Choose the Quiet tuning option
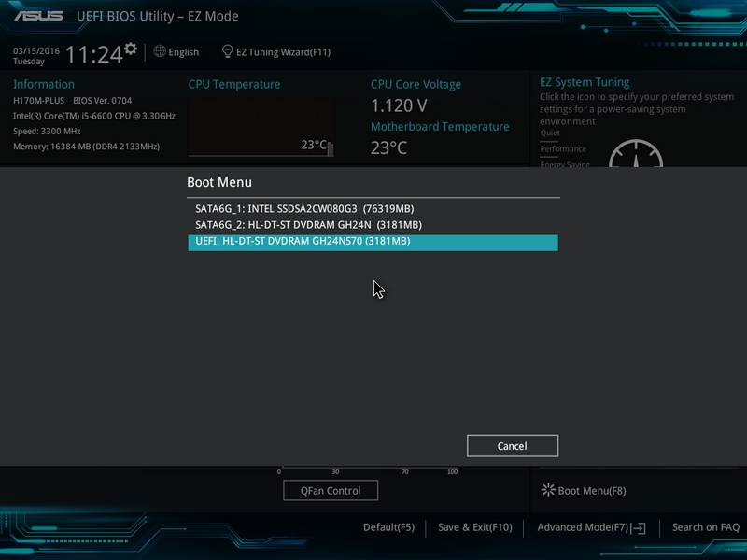Image resolution: width=747 pixels, height=560 pixels. 550,133
